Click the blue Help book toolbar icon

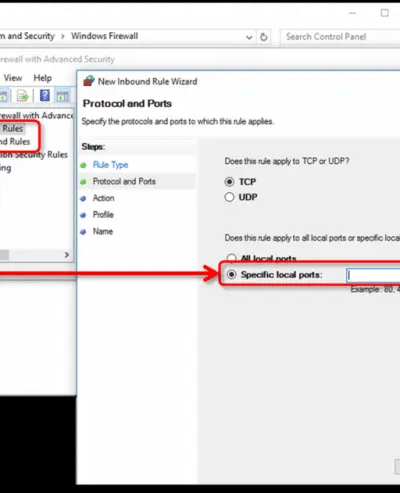point(45,95)
